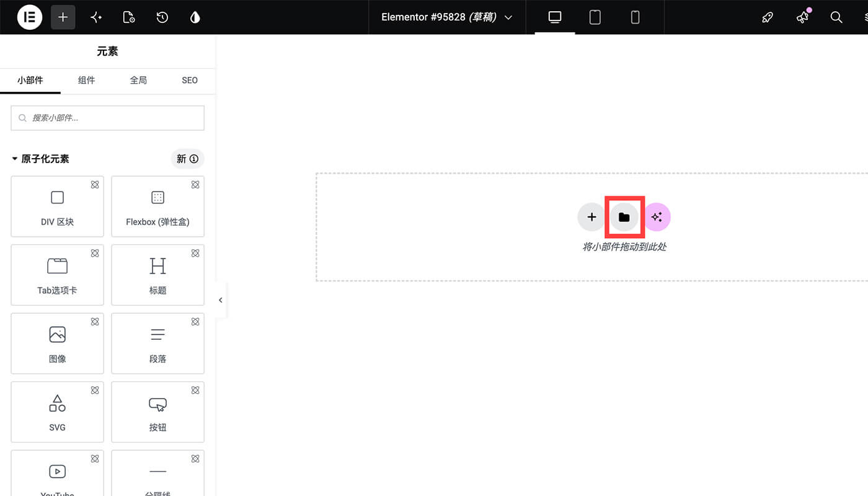Click the 搜索小部件 search field
The width and height of the screenshot is (868, 496).
tap(107, 118)
